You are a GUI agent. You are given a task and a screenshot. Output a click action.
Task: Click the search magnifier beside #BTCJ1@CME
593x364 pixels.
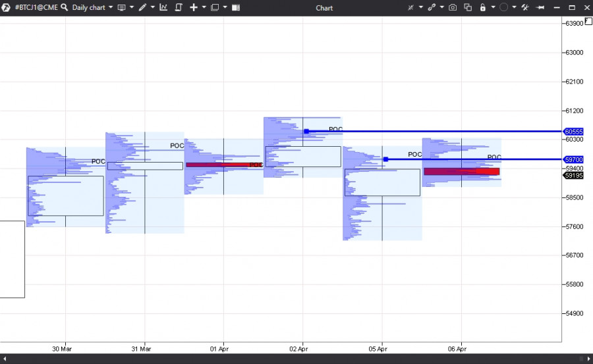[x=65, y=7]
